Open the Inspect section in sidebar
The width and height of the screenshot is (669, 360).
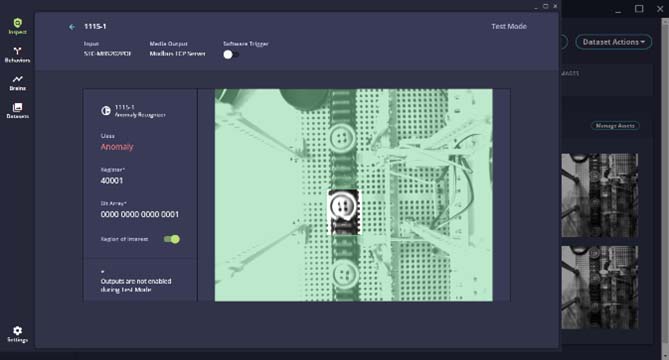point(17,26)
